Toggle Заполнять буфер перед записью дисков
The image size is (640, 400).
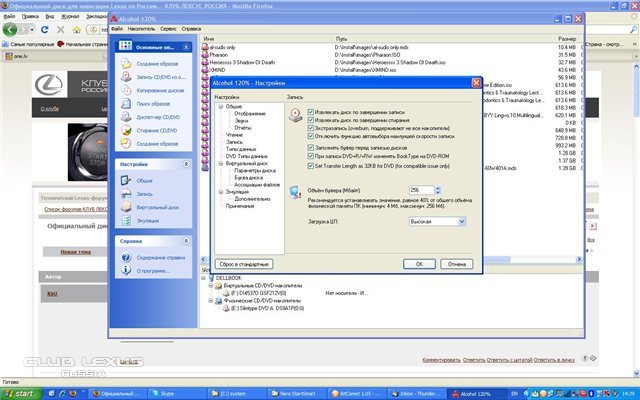click(x=311, y=148)
